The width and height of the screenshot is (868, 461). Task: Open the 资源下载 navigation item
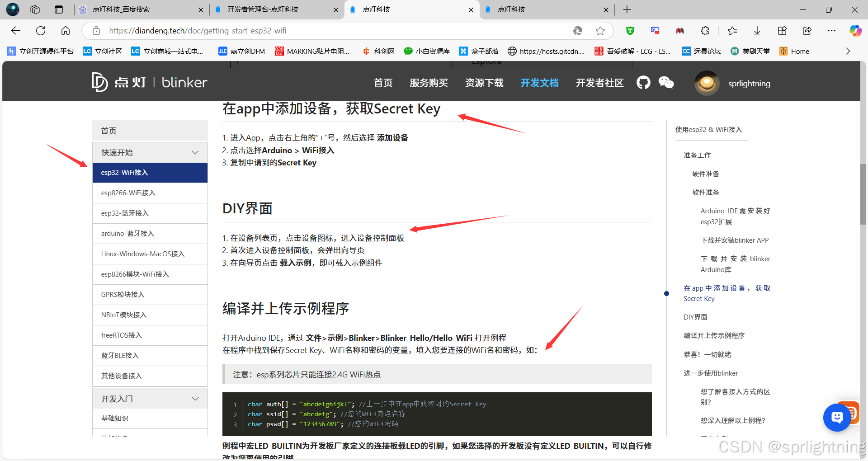(x=484, y=83)
